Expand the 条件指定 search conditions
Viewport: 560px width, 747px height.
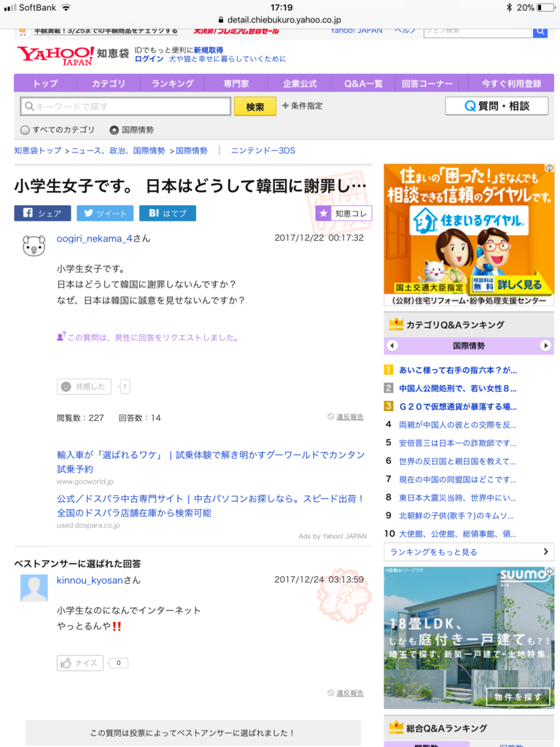[303, 106]
